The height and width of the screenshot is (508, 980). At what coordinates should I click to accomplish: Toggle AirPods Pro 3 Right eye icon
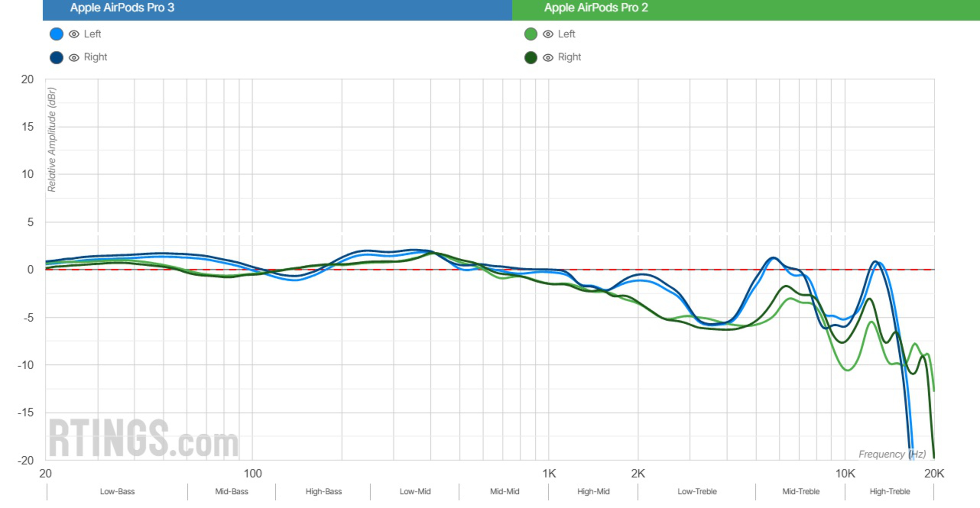pyautogui.click(x=74, y=57)
